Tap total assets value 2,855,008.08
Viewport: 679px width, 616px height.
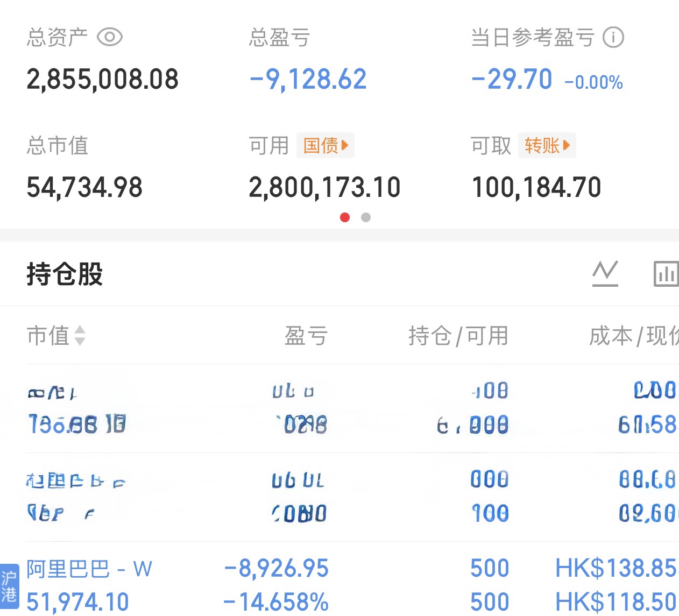coord(102,80)
